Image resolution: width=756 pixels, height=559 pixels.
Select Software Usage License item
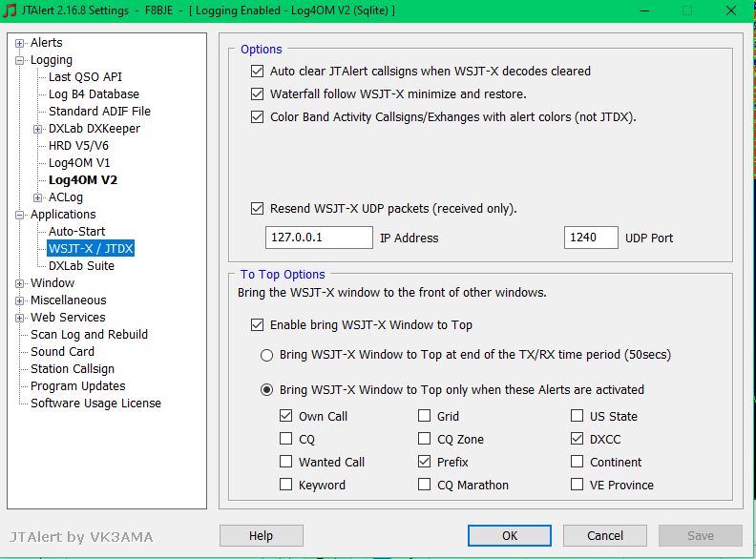pyautogui.click(x=96, y=404)
